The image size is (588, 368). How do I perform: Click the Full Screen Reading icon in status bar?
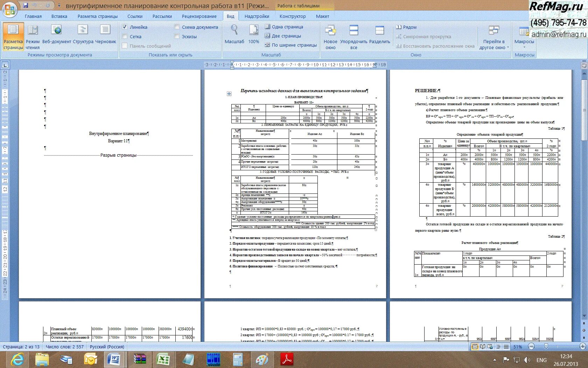(483, 347)
